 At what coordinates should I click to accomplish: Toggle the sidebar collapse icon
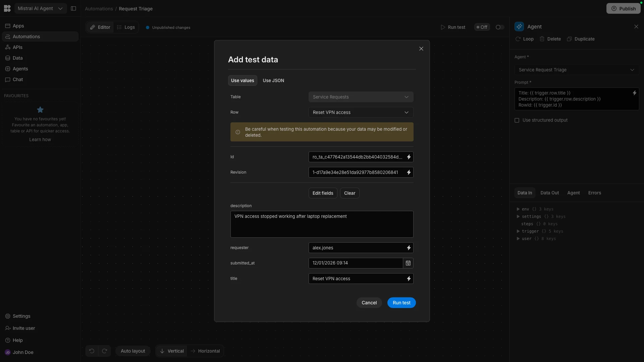[x=73, y=8]
